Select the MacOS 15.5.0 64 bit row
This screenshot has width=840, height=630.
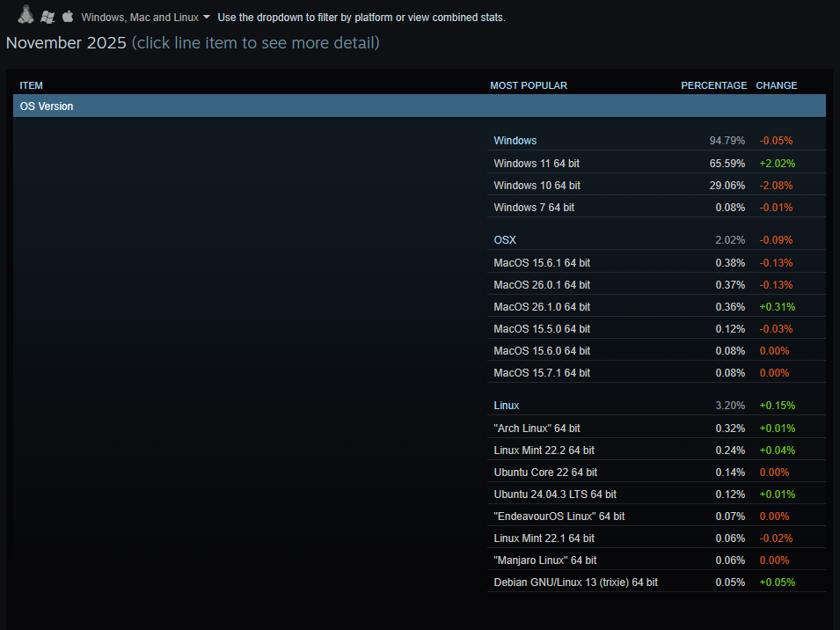coord(656,328)
